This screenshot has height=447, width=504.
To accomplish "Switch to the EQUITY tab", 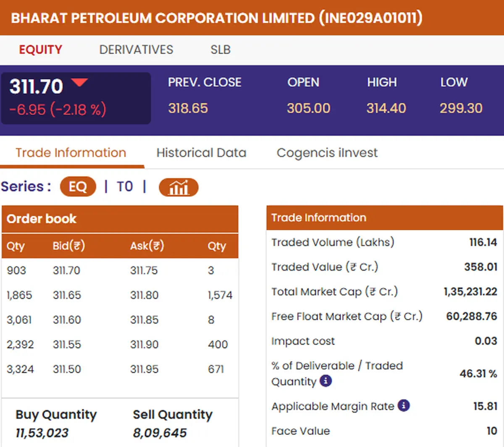I will click(41, 50).
